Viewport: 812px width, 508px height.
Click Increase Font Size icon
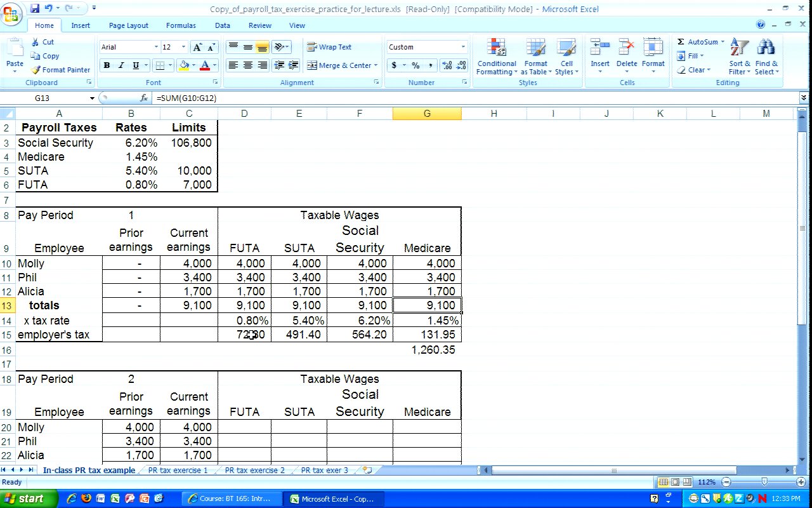click(197, 48)
